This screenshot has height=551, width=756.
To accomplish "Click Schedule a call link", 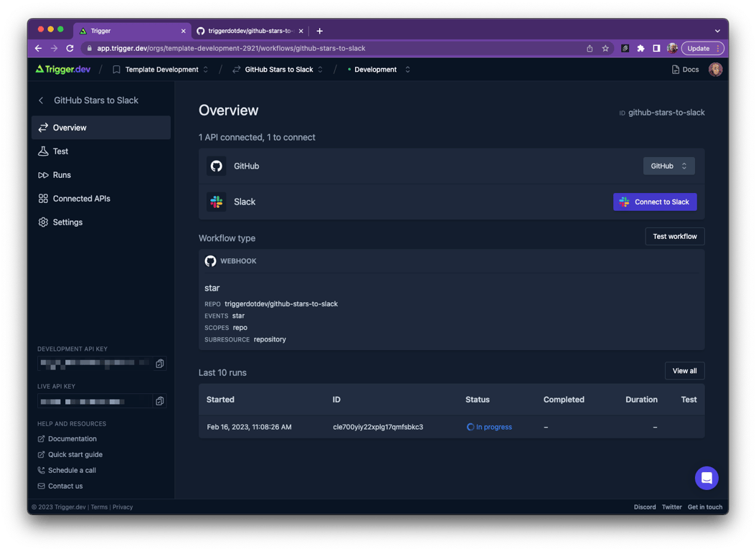I will (67, 471).
